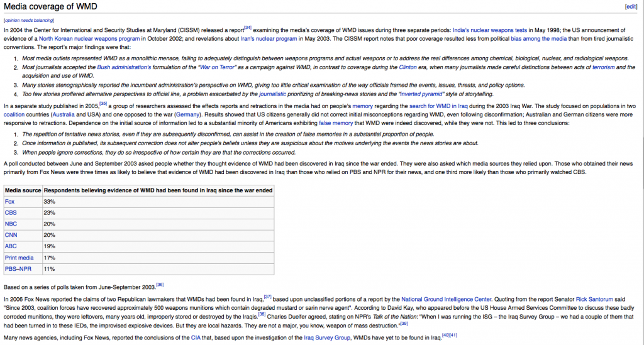Open citation 36 reference link

click(160, 285)
